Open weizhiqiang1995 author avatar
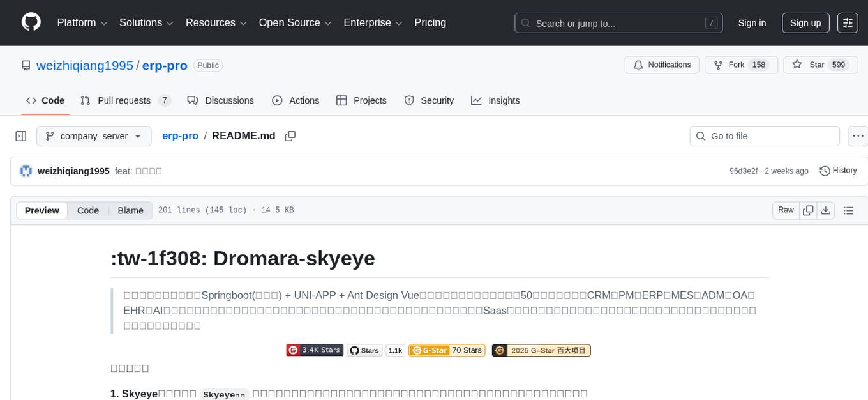Viewport: 868px width, 400px height. (x=26, y=171)
